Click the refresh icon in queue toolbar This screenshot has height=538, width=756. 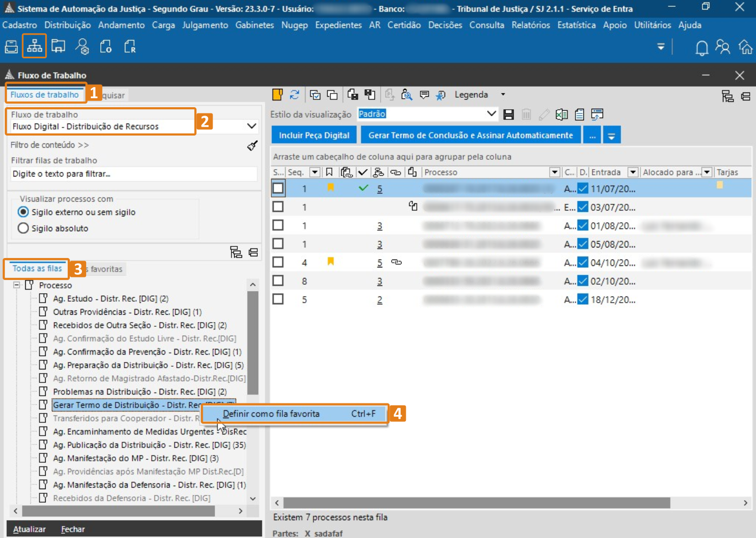coord(295,95)
